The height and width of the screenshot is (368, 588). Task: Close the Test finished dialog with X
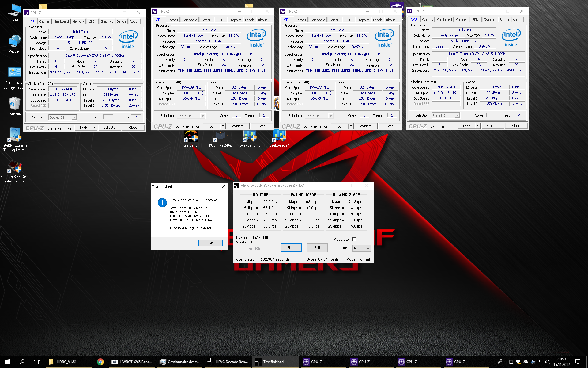click(223, 187)
